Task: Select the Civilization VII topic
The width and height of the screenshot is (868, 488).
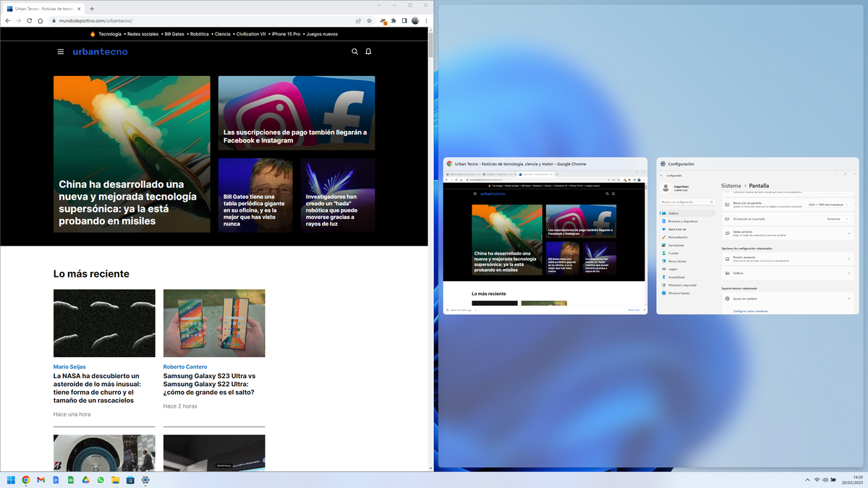Action: pyautogui.click(x=251, y=34)
